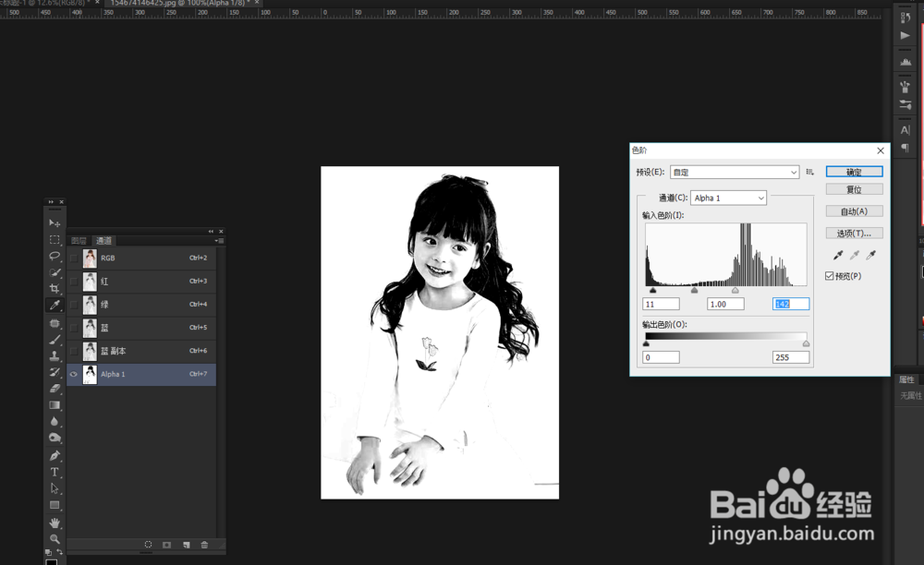Pick the gray point eyedropper in Levels

tap(855, 255)
